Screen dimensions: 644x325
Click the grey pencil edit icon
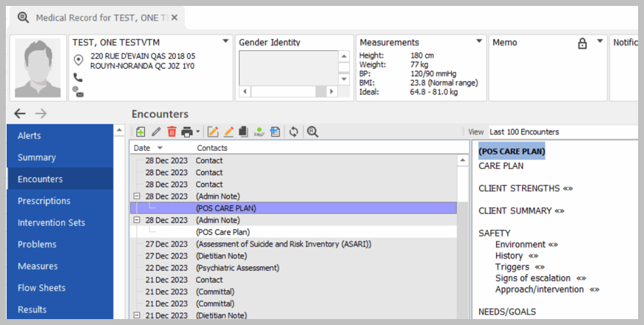pos(156,132)
